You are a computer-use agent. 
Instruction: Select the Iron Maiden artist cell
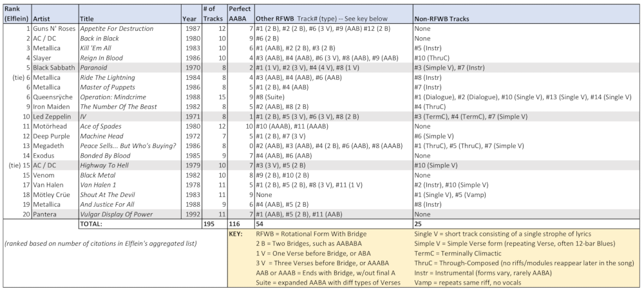[x=52, y=106]
